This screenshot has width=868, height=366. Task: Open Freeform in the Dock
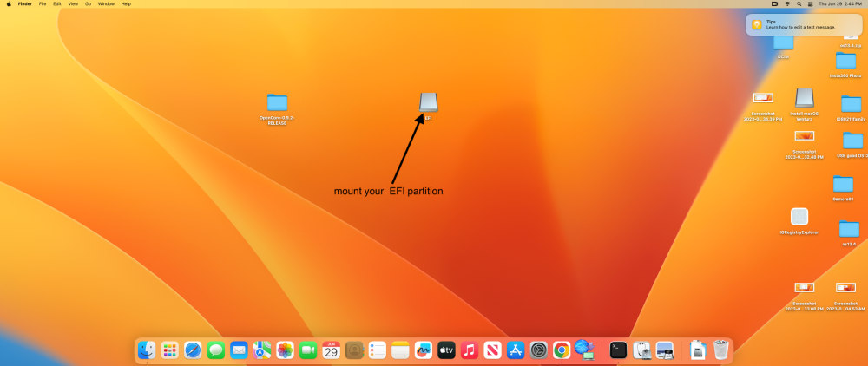tap(424, 350)
